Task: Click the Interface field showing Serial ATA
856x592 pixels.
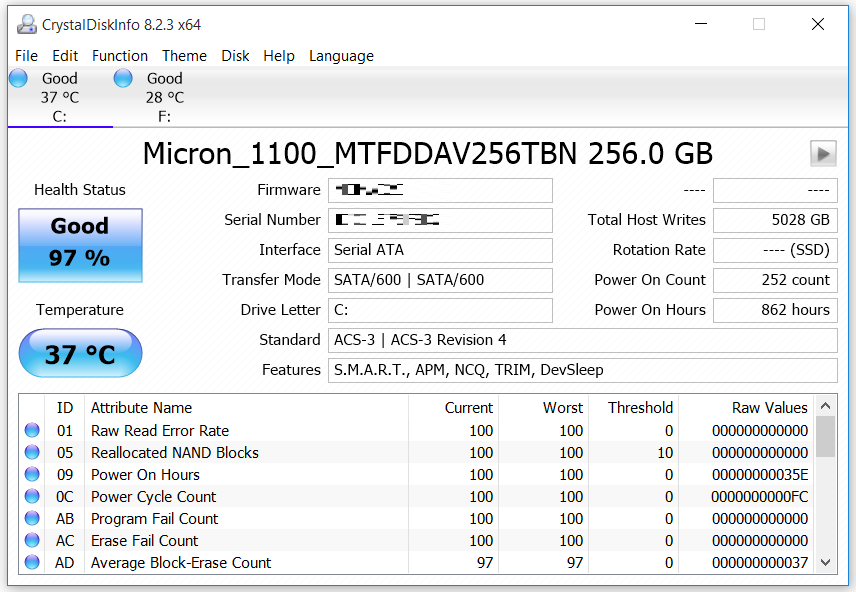Action: point(440,250)
